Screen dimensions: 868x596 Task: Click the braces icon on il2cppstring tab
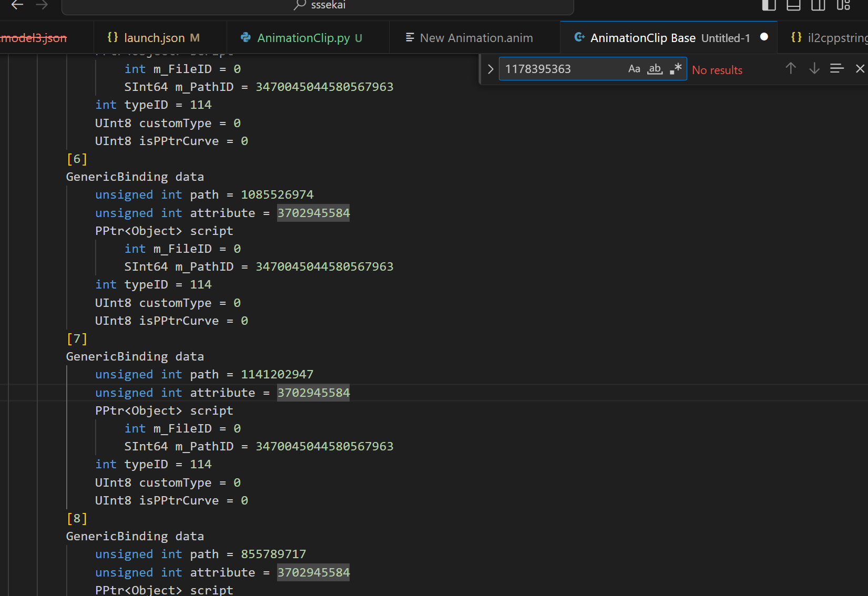(x=796, y=37)
